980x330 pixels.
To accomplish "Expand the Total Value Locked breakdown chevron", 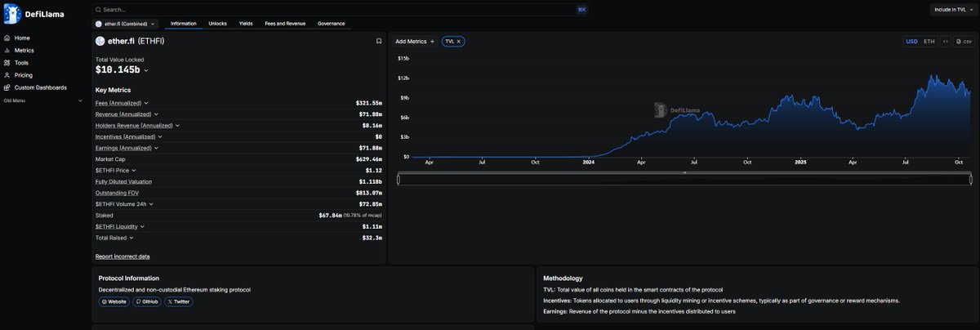I will tap(146, 70).
